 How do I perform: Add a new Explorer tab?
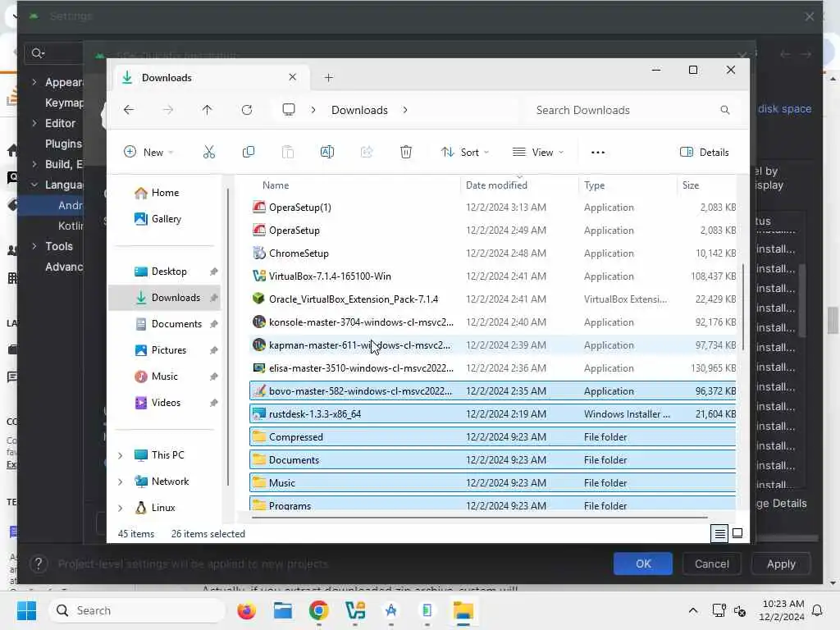click(328, 78)
